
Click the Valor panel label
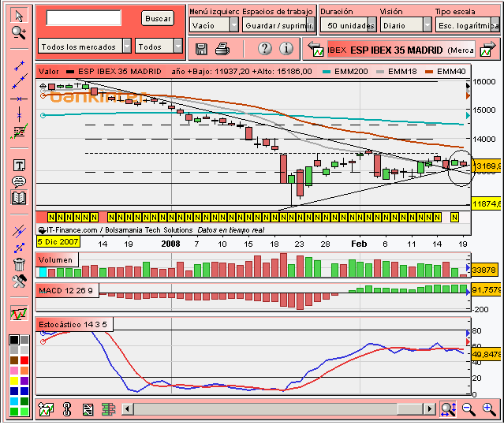pos(49,71)
